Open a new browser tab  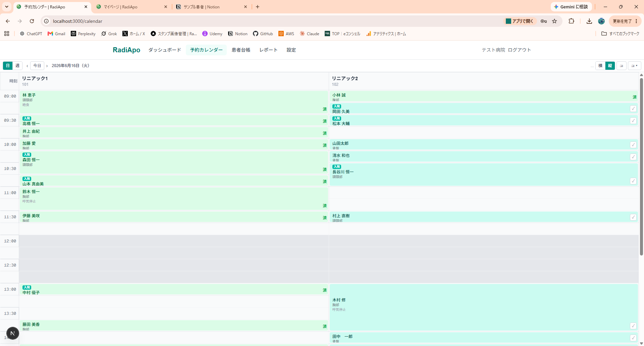[x=258, y=7]
